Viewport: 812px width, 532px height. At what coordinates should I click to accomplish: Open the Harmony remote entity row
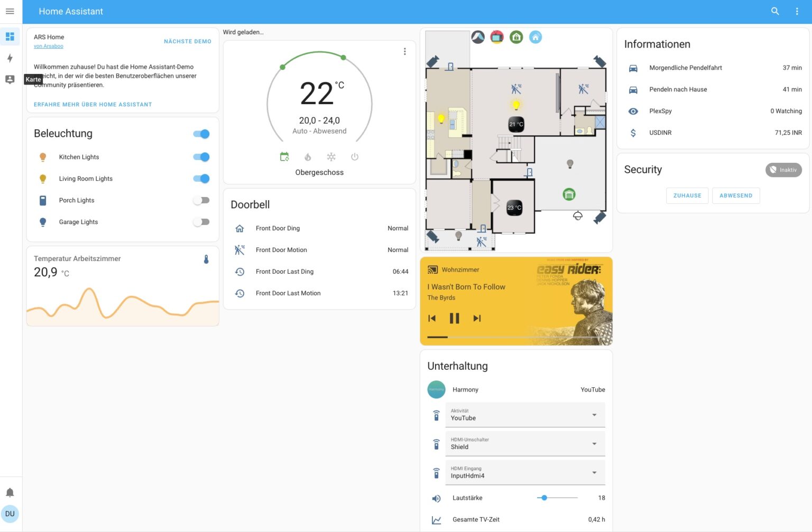coord(516,389)
